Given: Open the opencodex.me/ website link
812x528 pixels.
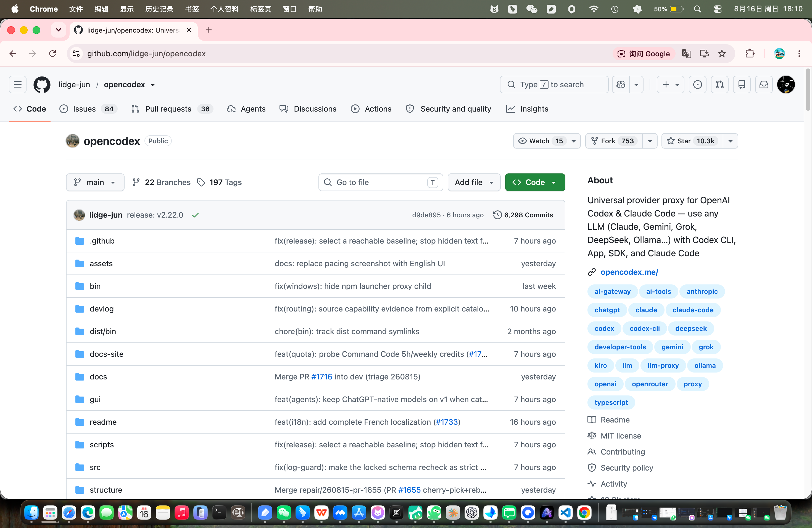Looking at the screenshot, I should [x=629, y=272].
